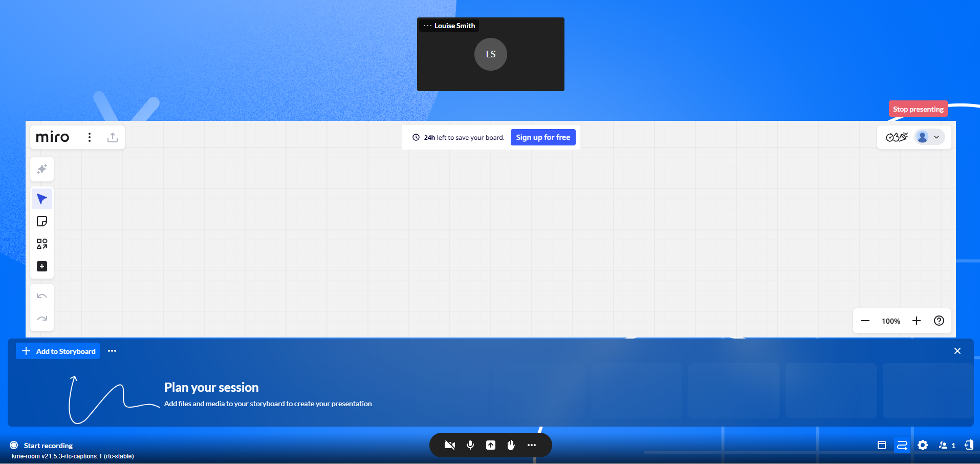Click the '24h left to save your board' text

click(464, 137)
